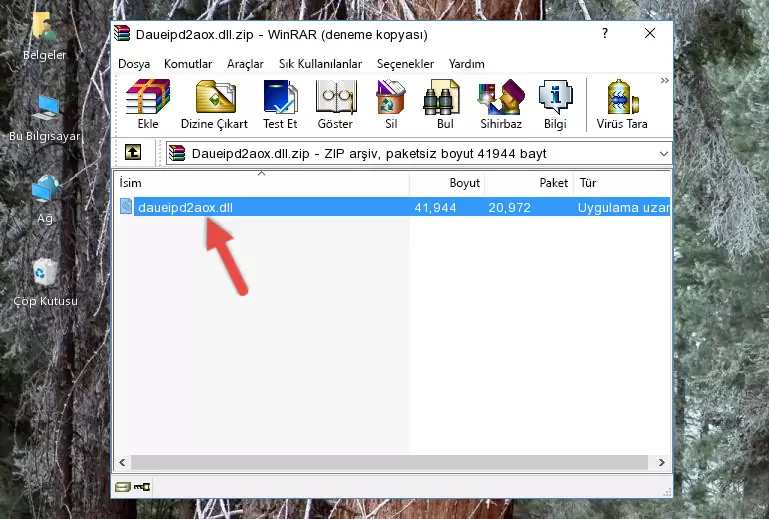Open the Yardım menu

[466, 64]
